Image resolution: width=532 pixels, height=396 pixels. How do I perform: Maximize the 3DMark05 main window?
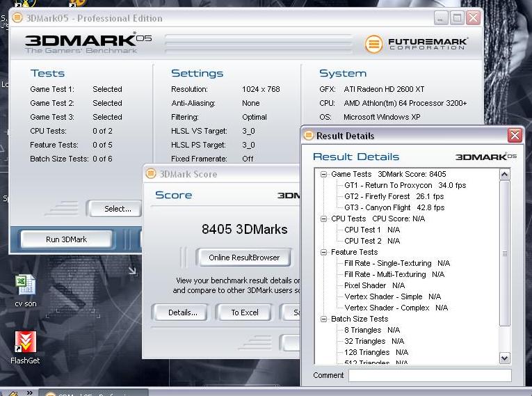tap(457, 17)
